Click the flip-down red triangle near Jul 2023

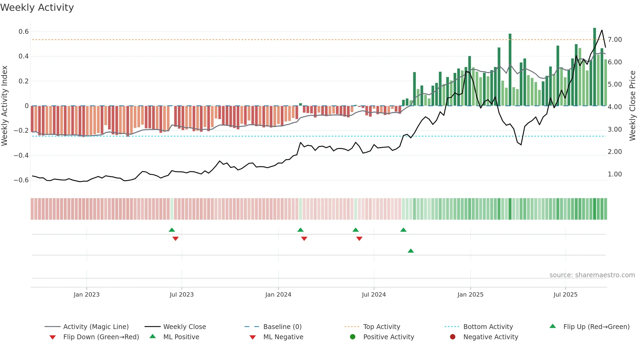(175, 239)
